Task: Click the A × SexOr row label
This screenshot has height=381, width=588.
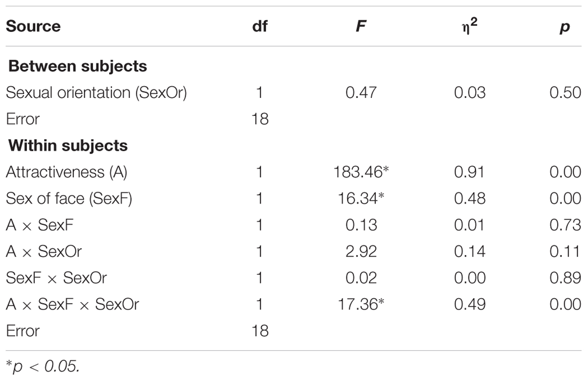Action: tap(44, 251)
